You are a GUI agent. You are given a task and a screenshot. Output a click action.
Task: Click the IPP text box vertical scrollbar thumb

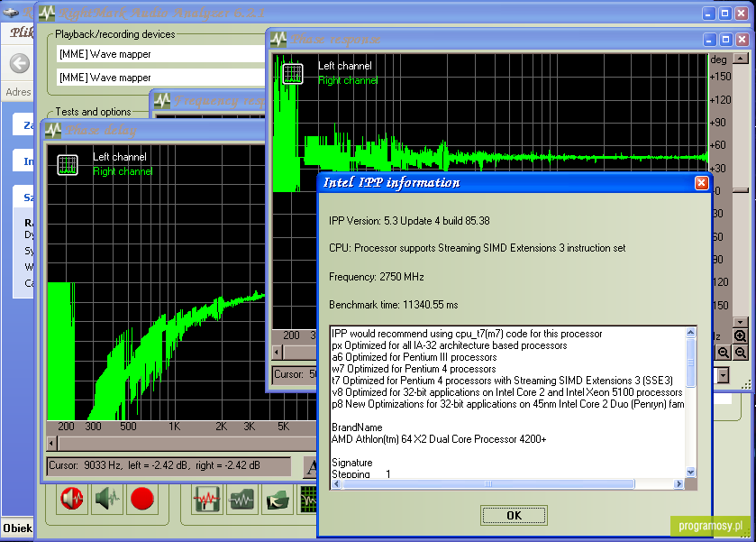pyautogui.click(x=690, y=363)
